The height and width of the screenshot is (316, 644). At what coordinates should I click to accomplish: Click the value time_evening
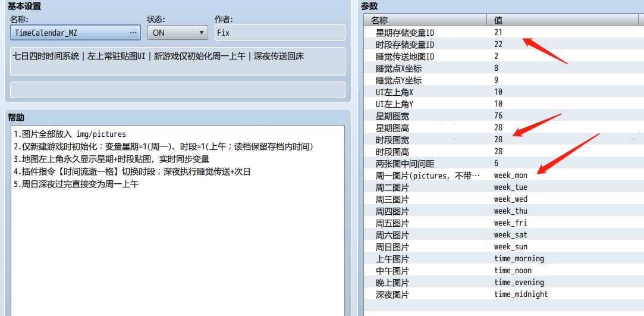[x=519, y=282]
